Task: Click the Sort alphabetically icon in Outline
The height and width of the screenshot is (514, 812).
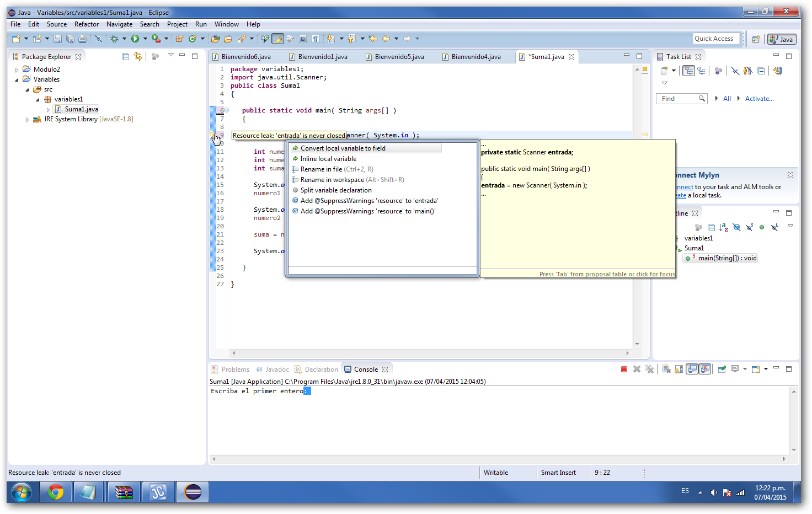Action: [x=724, y=227]
